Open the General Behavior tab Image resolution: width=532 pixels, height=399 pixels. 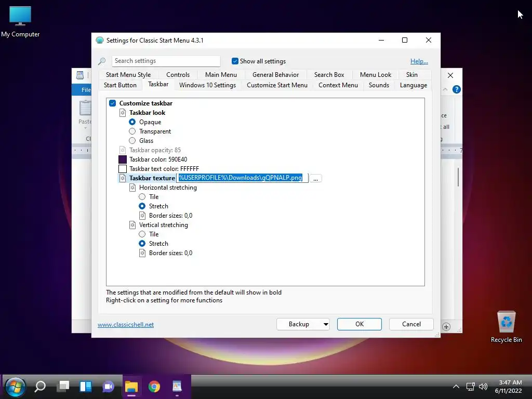pyautogui.click(x=275, y=75)
